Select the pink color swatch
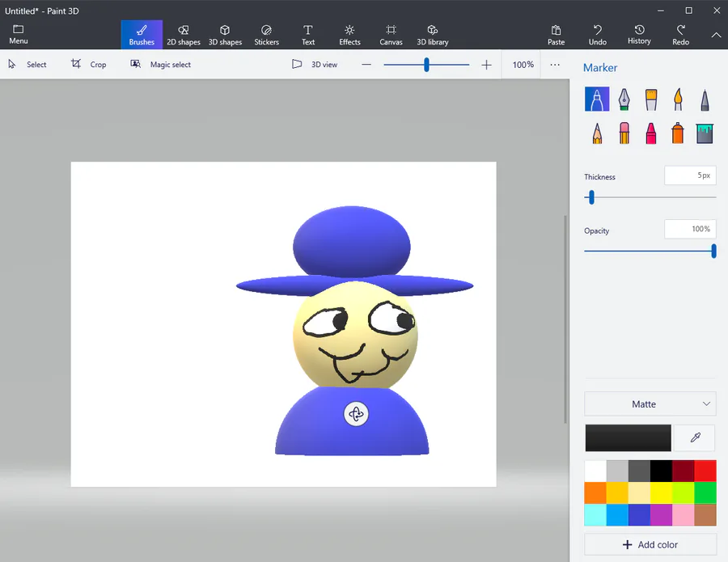 683,514
